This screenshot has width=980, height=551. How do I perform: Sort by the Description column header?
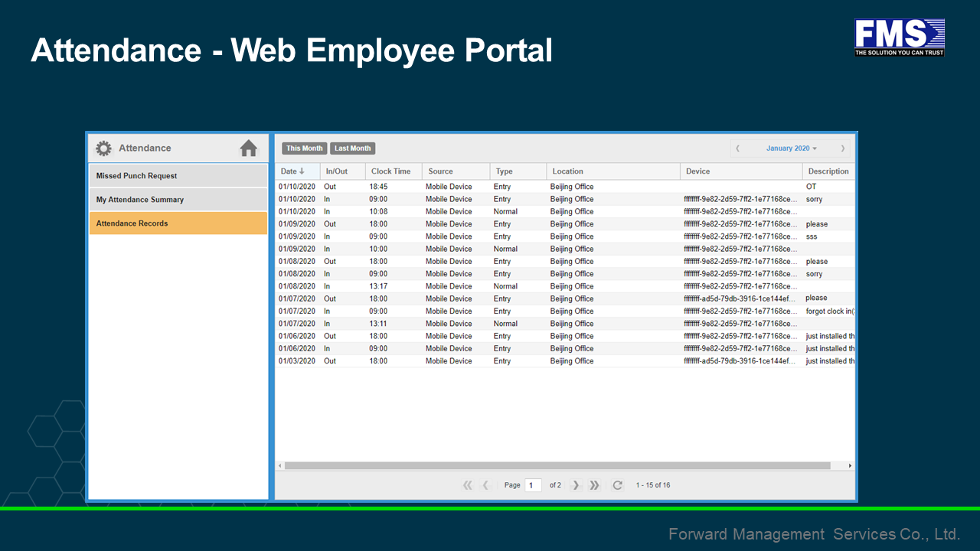pos(828,171)
